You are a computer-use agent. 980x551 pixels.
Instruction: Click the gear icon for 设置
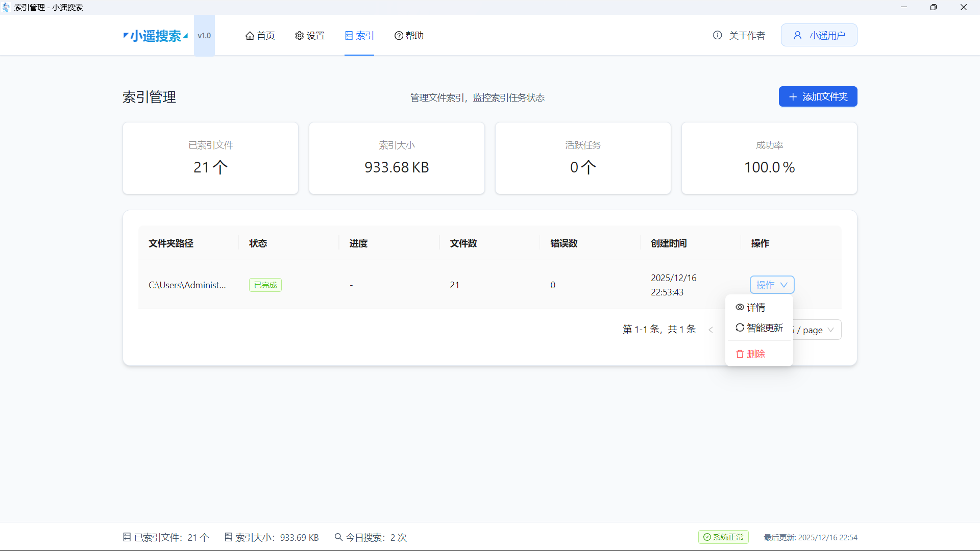pyautogui.click(x=299, y=35)
